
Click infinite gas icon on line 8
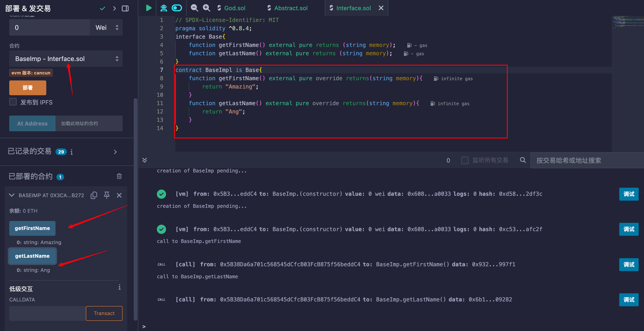click(436, 79)
